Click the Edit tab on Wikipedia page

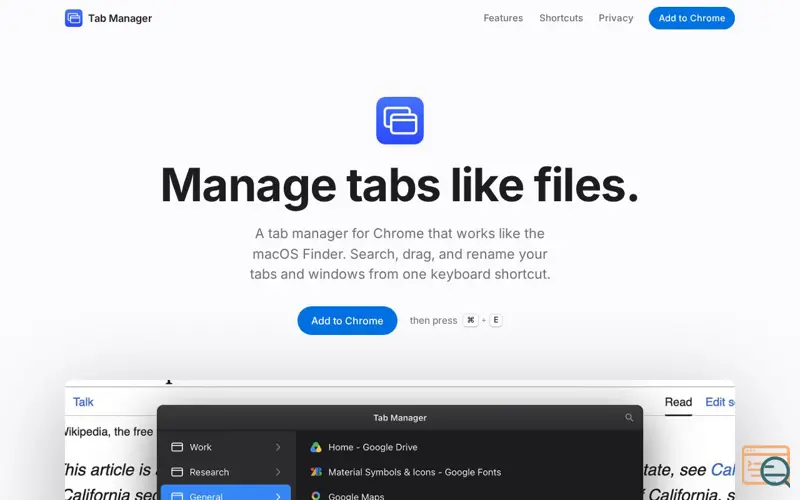[719, 402]
